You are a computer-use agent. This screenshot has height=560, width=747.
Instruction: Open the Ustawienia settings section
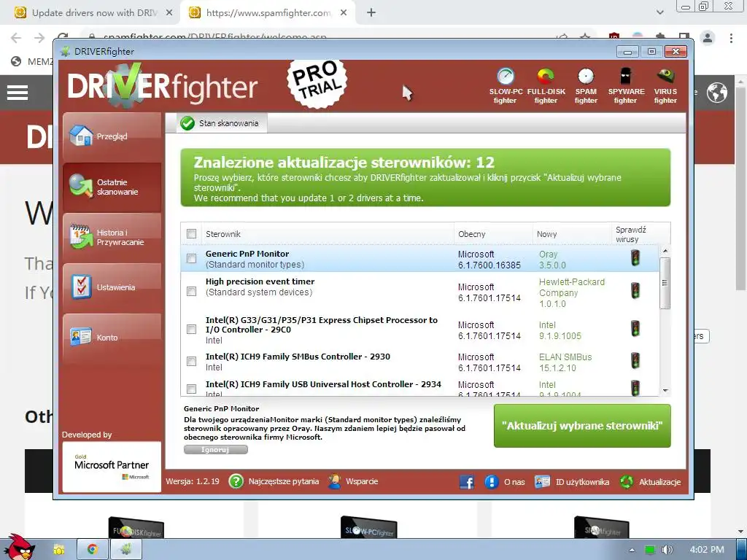click(x=112, y=287)
